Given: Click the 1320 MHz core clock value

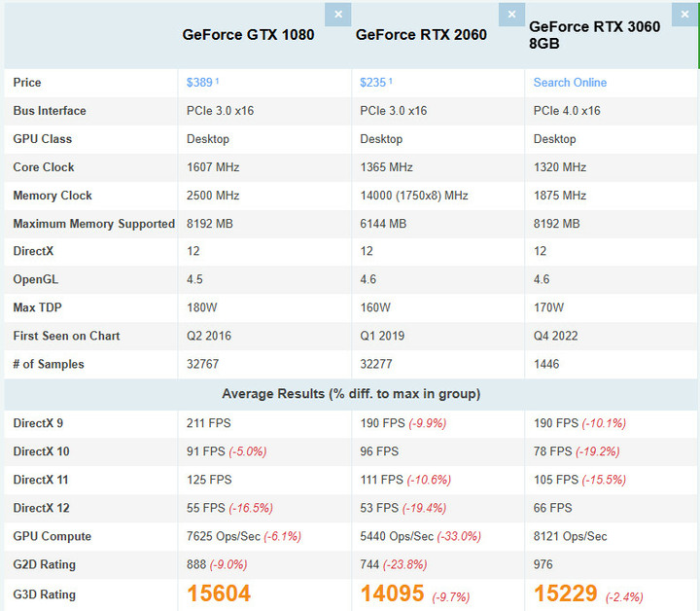Looking at the screenshot, I should click(560, 167).
